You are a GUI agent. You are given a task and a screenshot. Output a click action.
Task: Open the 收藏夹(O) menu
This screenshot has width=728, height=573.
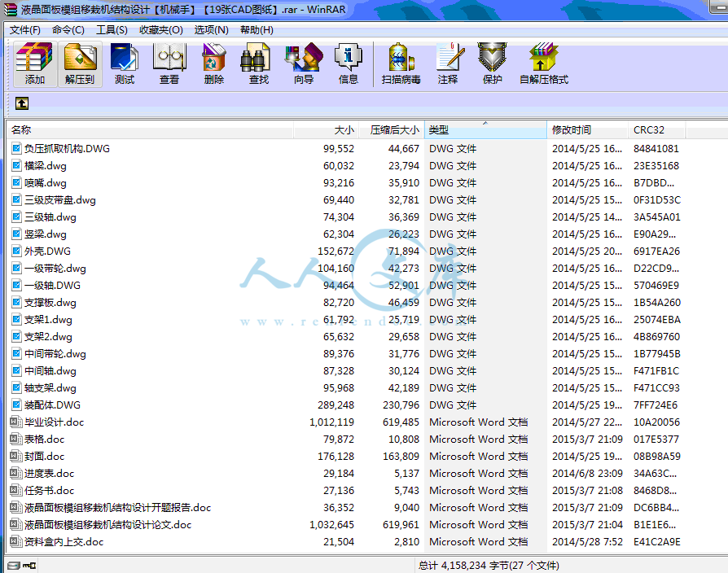point(161,30)
